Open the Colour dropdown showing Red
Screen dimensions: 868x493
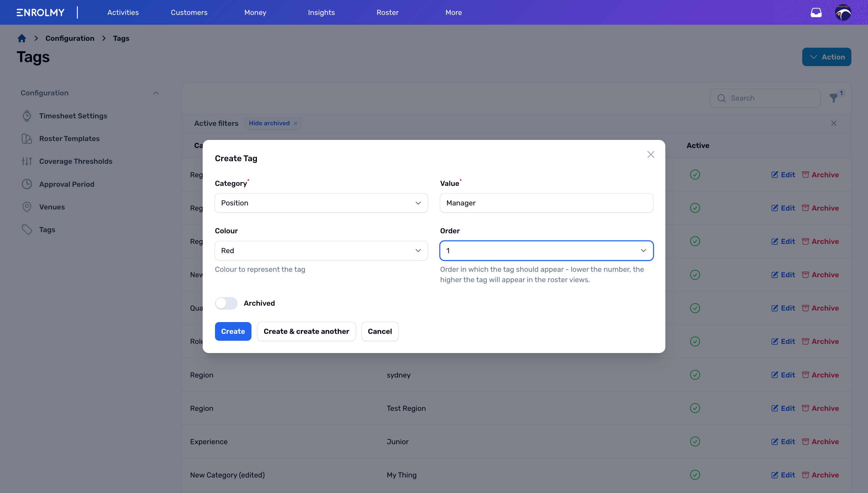(x=321, y=251)
